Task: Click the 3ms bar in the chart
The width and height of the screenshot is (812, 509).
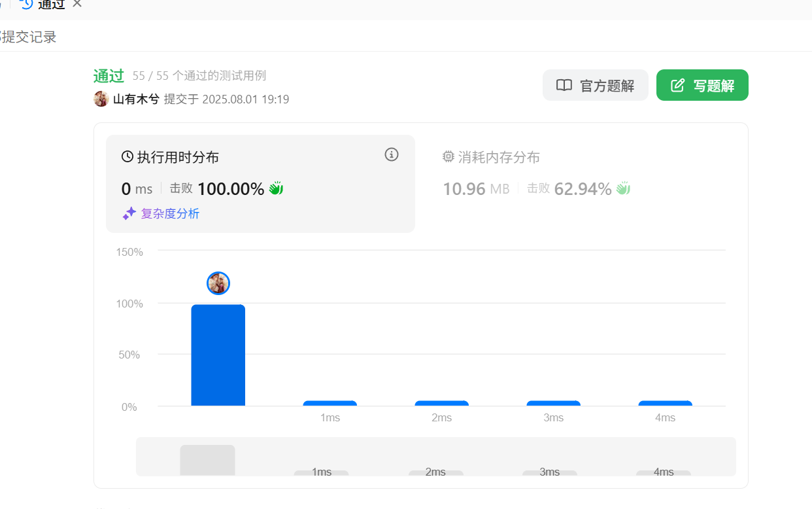Action: point(554,403)
